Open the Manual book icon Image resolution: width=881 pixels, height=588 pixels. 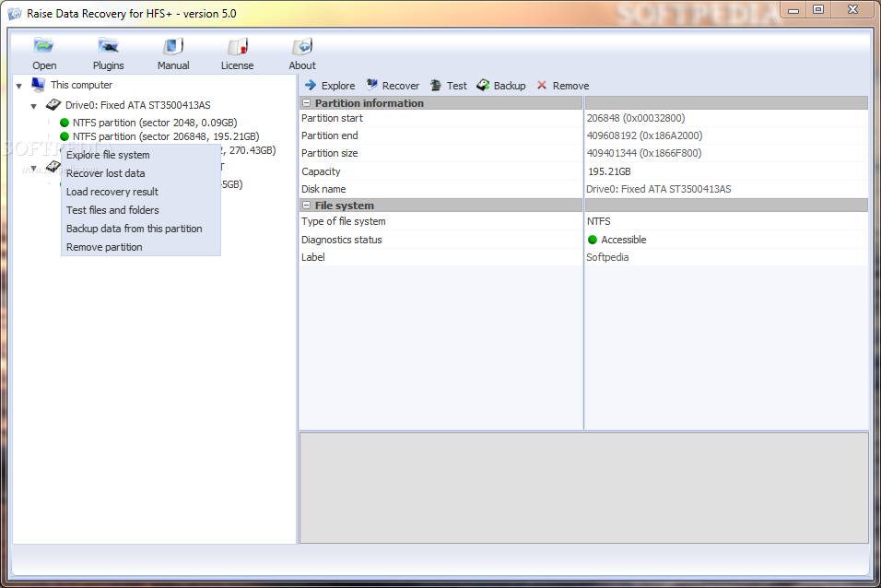coord(173,46)
